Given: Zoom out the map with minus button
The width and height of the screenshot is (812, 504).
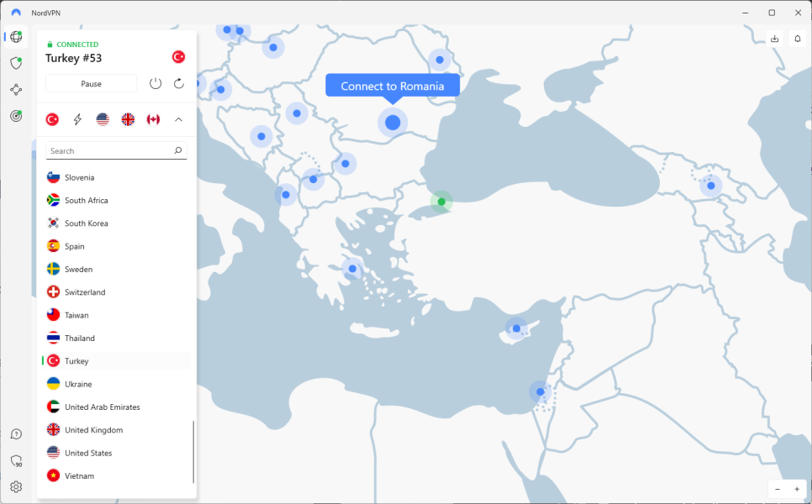Looking at the screenshot, I should click(778, 489).
